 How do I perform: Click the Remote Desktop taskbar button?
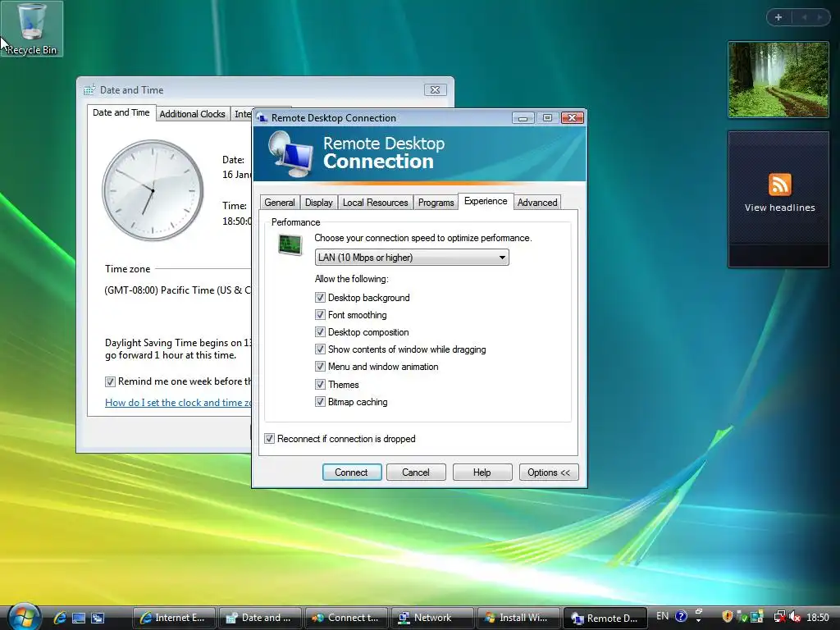pos(605,618)
